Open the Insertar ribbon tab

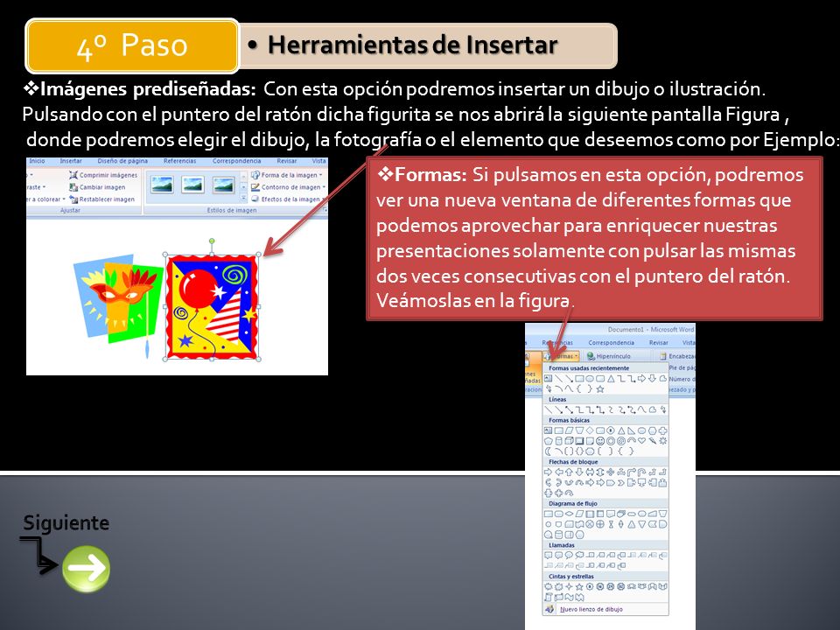[71, 161]
